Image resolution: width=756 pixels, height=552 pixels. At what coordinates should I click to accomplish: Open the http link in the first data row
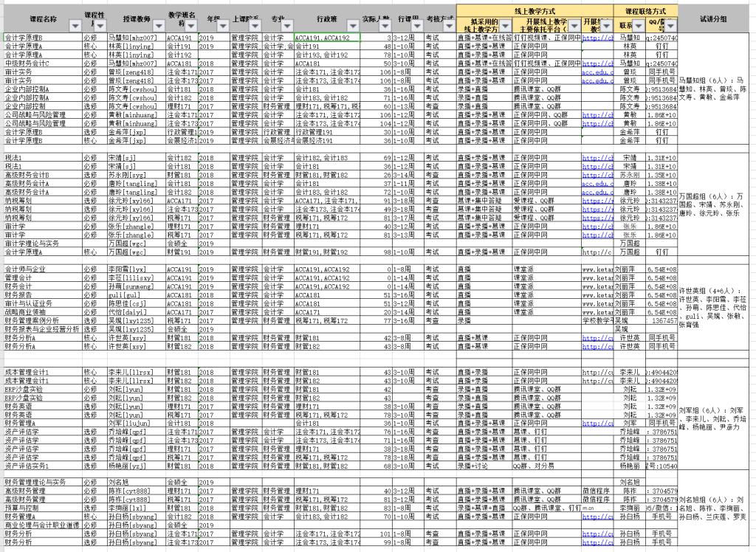coord(597,36)
